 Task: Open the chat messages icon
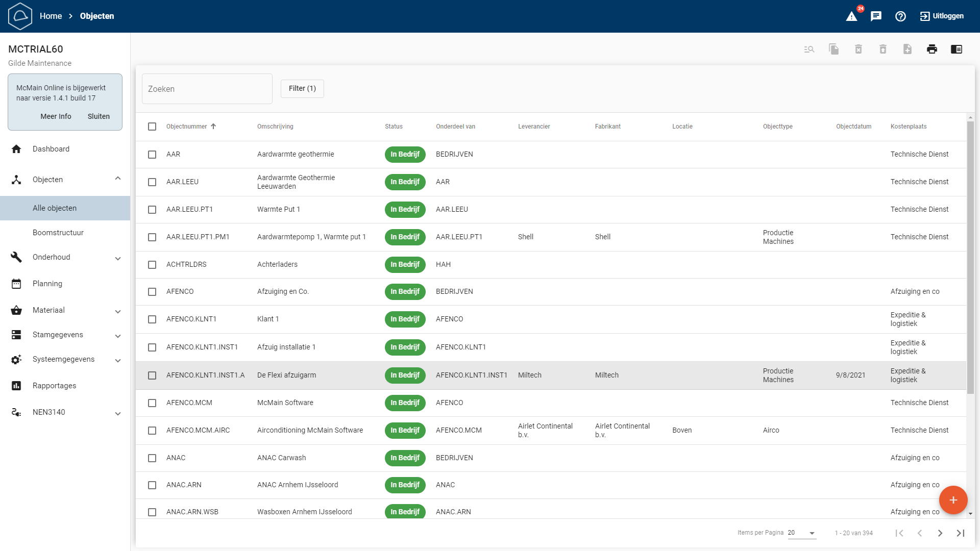click(876, 16)
